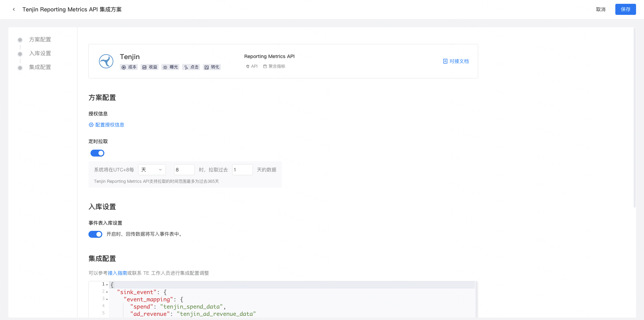Click the API plug icon

(x=248, y=66)
